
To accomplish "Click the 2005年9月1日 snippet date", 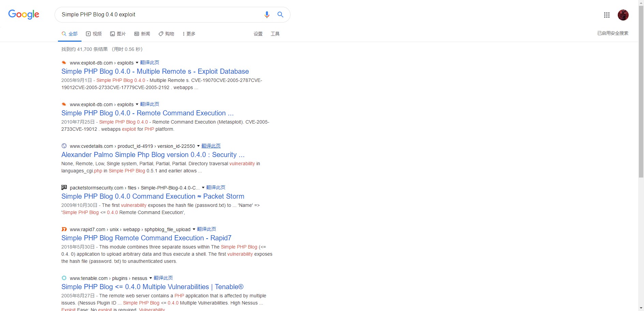I will click(x=77, y=80).
